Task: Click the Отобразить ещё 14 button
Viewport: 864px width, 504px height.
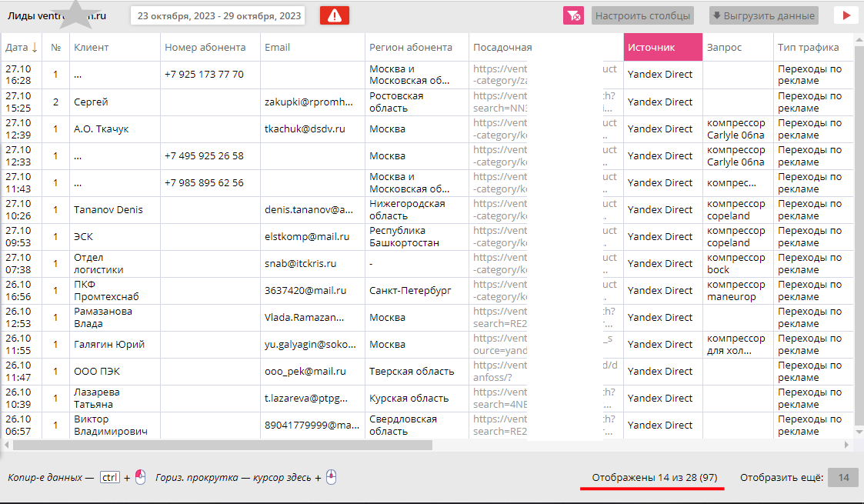Action: pos(844,478)
